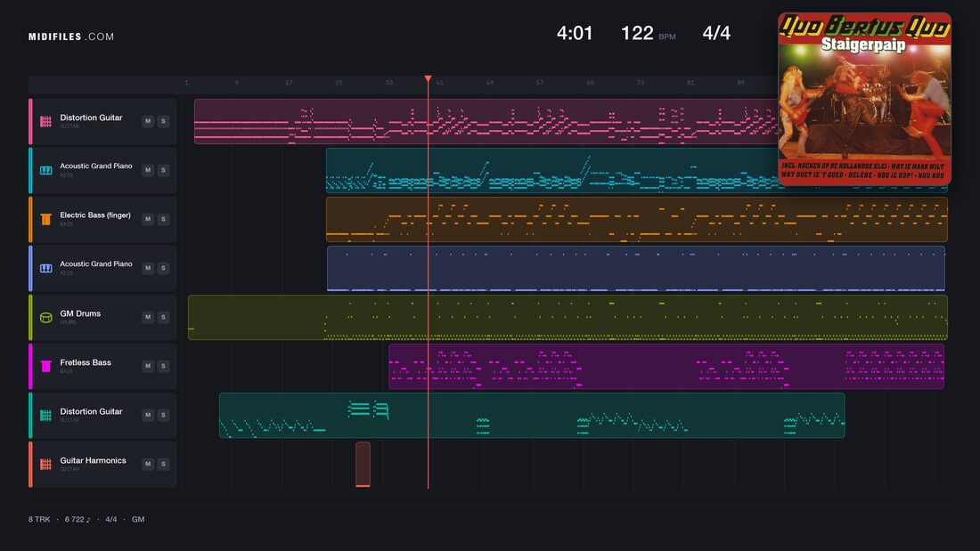Select the pink Distortion Guitar MIDI clip

pos(486,121)
